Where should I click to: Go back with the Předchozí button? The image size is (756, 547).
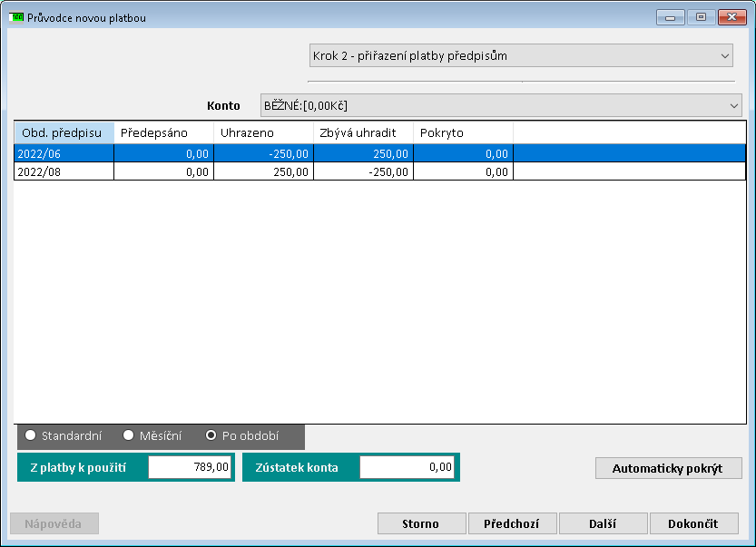coord(512,523)
